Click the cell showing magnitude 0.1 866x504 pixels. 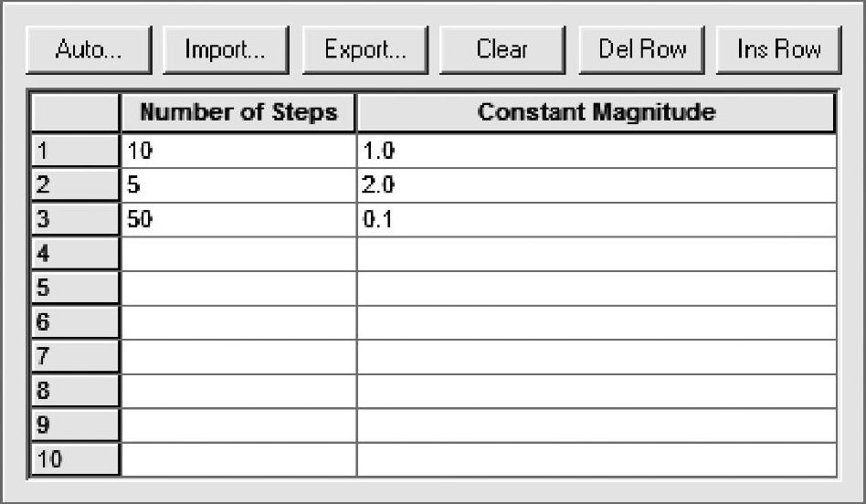pos(597,220)
